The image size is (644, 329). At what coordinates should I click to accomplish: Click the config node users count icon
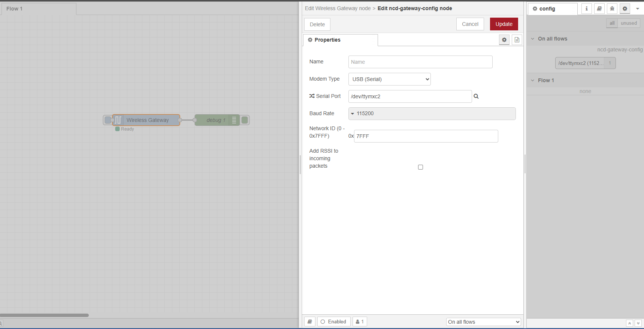[360, 321]
